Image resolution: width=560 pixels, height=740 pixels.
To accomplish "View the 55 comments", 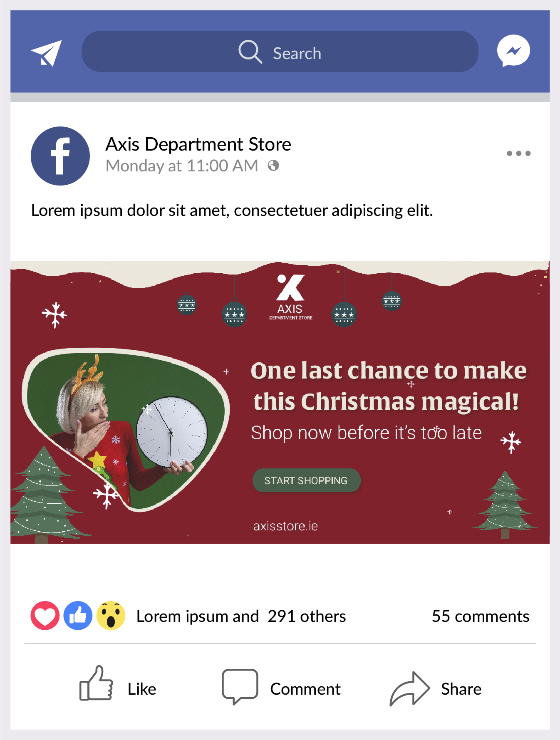I will 481,616.
